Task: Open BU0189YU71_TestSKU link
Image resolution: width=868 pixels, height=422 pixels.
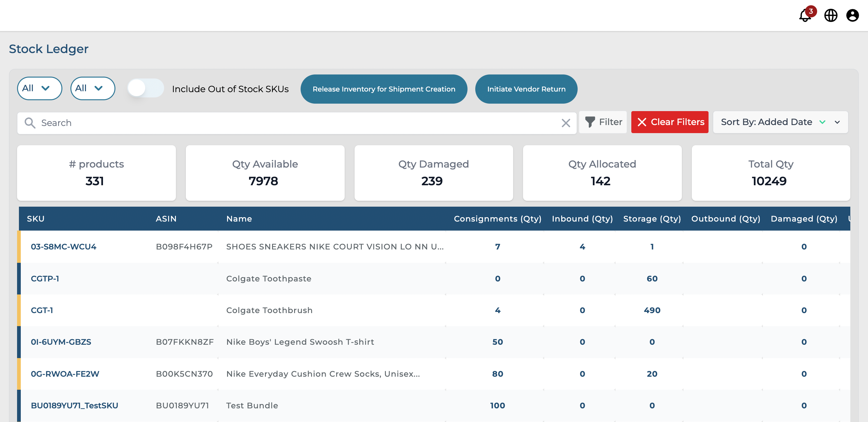Action: 74,406
